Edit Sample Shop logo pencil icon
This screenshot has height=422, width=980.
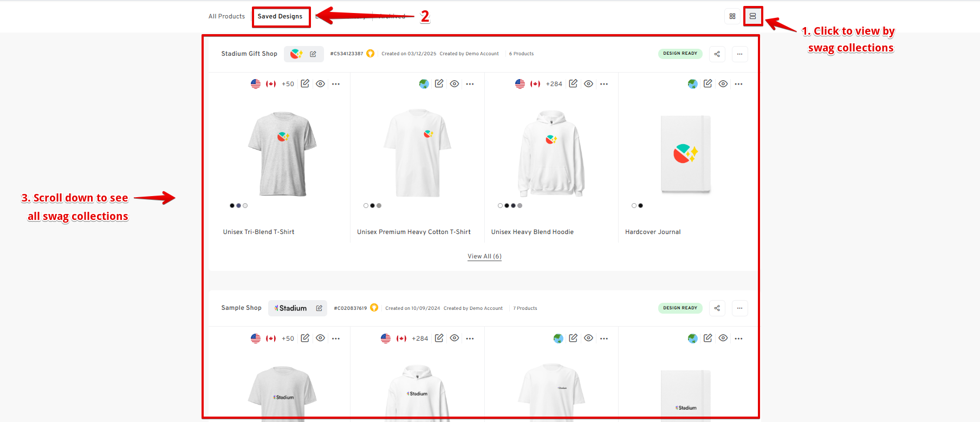point(319,308)
